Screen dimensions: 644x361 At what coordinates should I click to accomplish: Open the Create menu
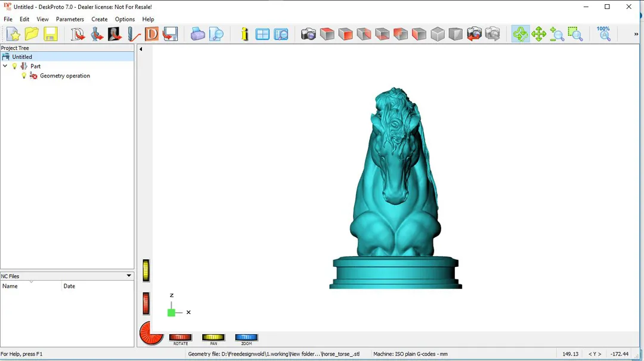(x=100, y=19)
